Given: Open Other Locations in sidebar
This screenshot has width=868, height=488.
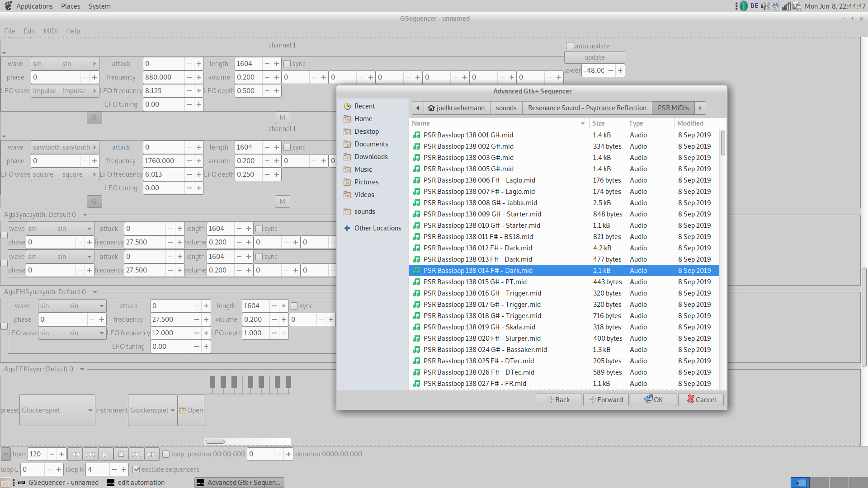Looking at the screenshot, I should (x=377, y=228).
